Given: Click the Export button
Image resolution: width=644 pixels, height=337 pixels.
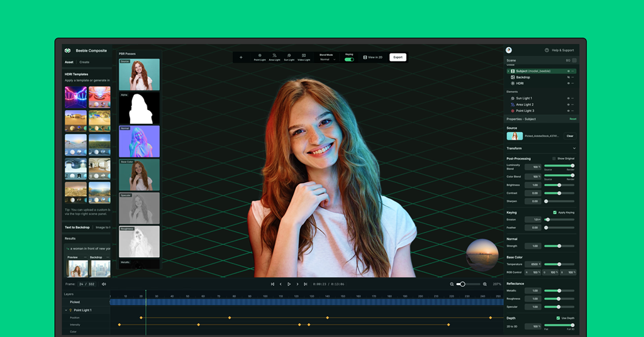Looking at the screenshot, I should tap(397, 57).
